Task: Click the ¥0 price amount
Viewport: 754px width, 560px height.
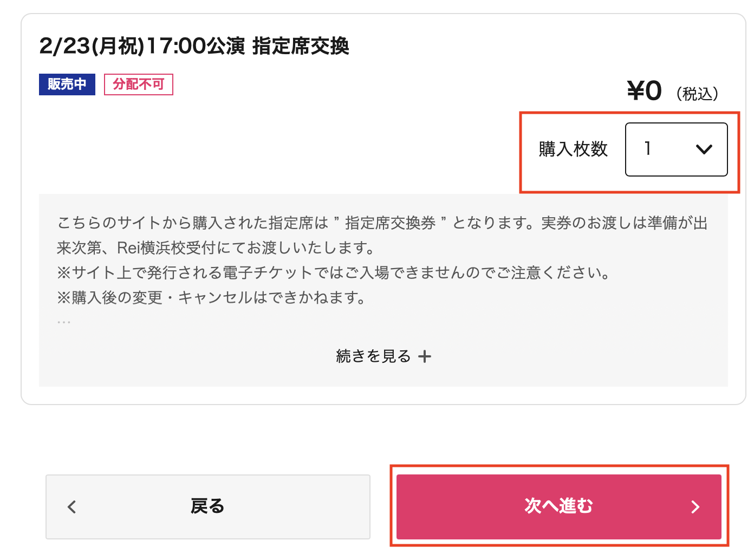Action: (644, 91)
